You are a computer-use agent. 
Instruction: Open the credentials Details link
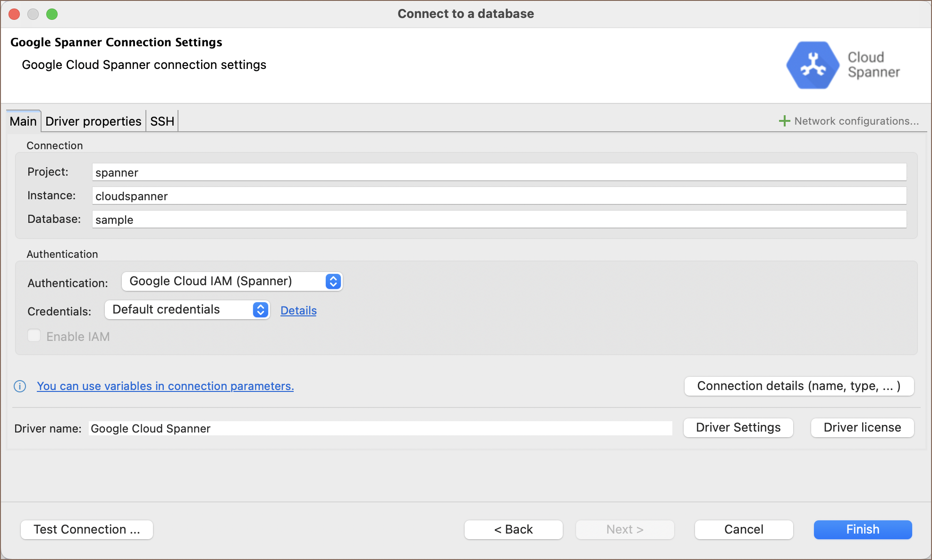tap(298, 311)
